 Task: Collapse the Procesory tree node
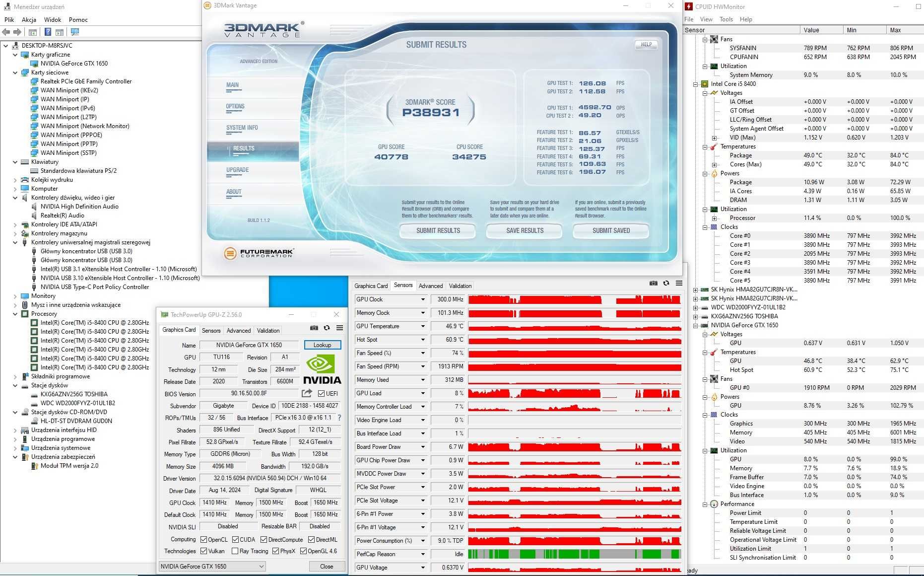click(15, 314)
